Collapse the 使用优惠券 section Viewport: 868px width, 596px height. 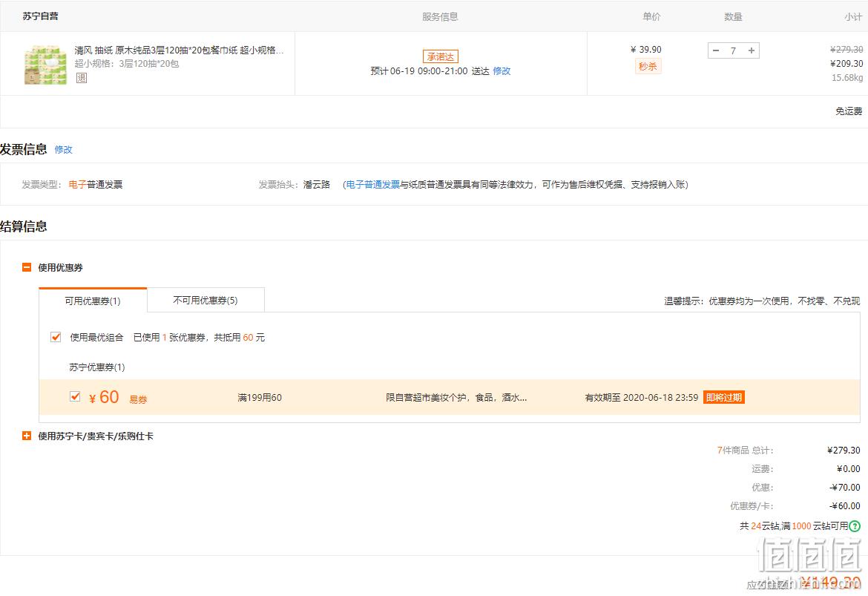pos(27,267)
